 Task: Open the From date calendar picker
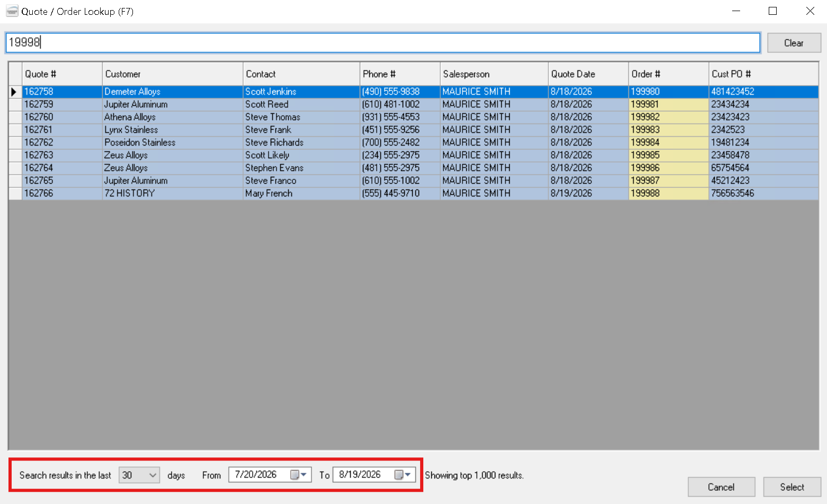coord(299,475)
